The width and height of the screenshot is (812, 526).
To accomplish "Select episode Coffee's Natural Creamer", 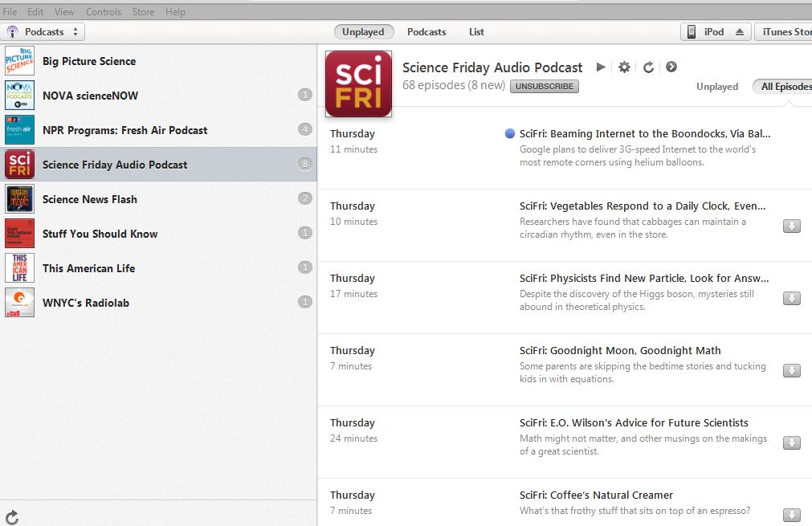I will 565,502.
